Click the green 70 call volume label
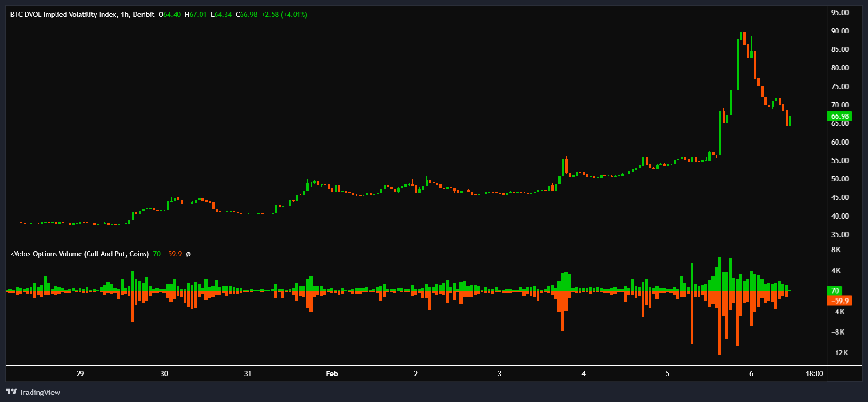Screen dimensions: 868x402 pos(835,291)
